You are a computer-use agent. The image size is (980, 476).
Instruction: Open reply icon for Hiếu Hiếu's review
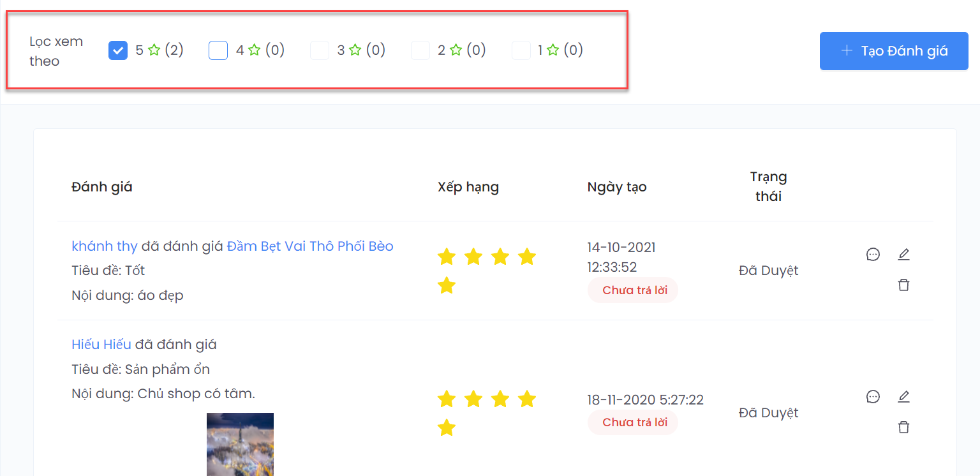pos(873,397)
